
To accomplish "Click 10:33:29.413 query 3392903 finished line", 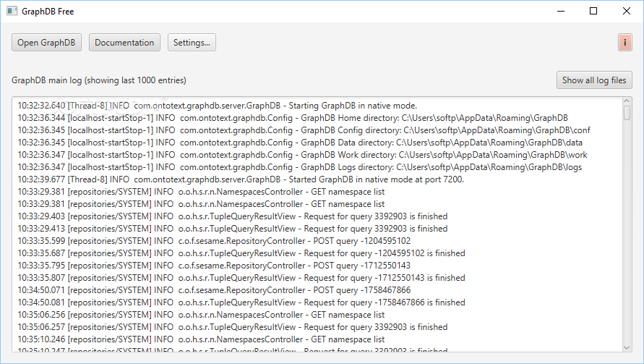I will (233, 229).
